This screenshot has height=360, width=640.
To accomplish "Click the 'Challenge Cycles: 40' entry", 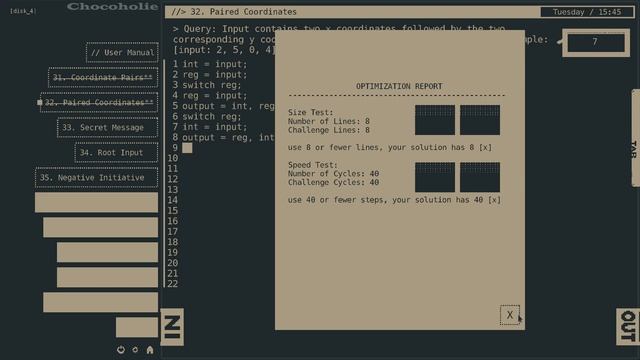I will pyautogui.click(x=333, y=182).
